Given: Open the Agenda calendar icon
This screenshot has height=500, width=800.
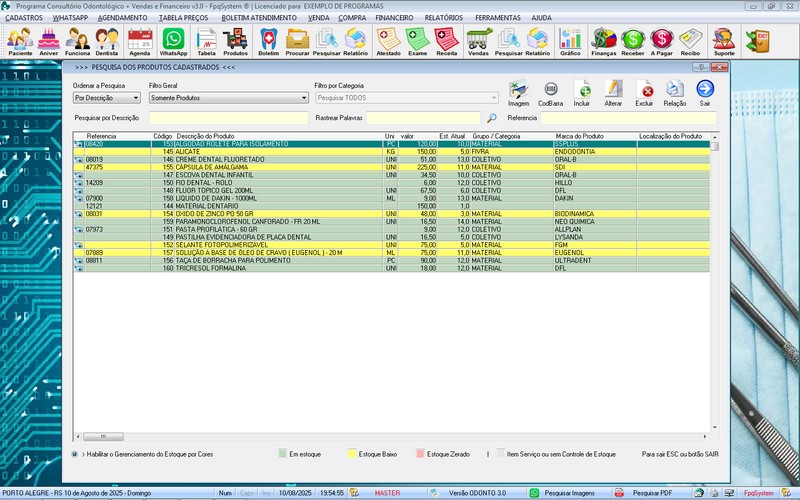Looking at the screenshot, I should 140,41.
